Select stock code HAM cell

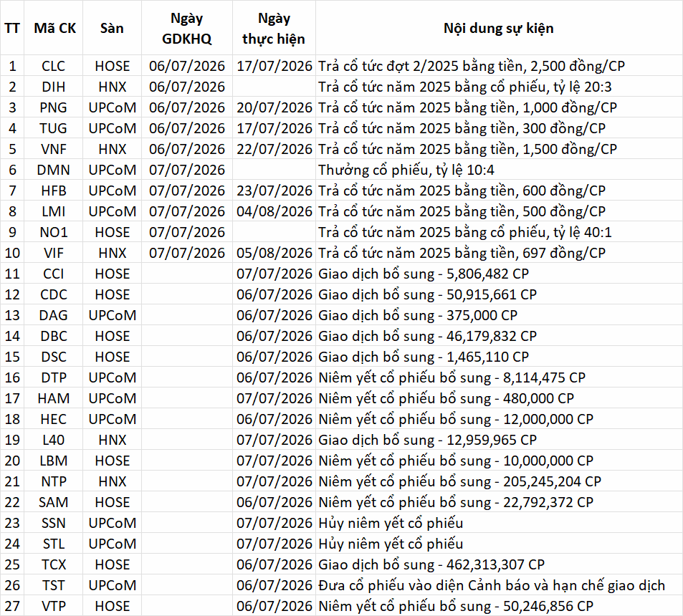coord(54,398)
